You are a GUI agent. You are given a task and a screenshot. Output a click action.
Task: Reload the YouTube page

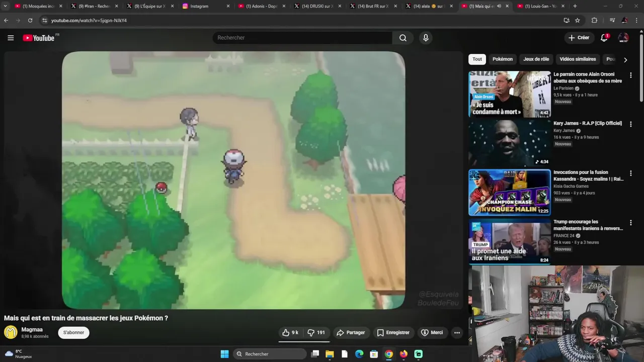click(30, 20)
